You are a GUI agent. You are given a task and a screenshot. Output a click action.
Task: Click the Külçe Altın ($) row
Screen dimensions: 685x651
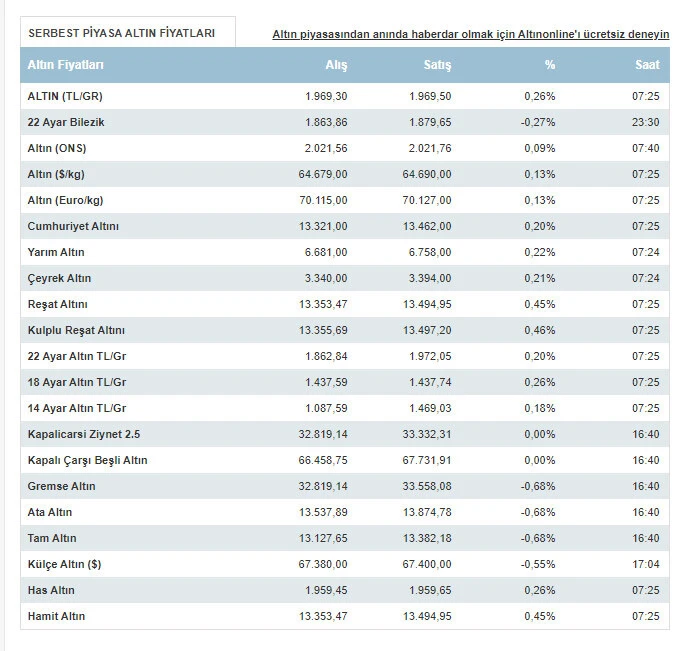pos(65,564)
